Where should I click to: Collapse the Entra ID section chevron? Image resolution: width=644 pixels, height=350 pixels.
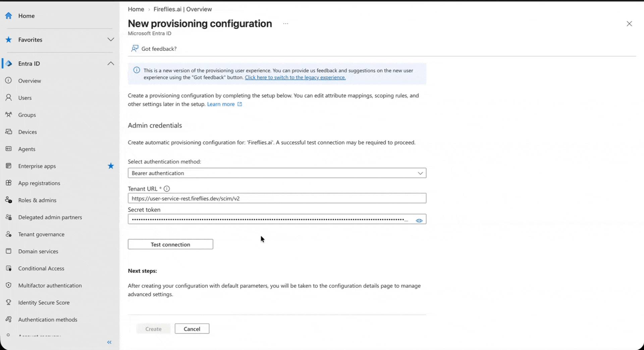click(x=111, y=63)
